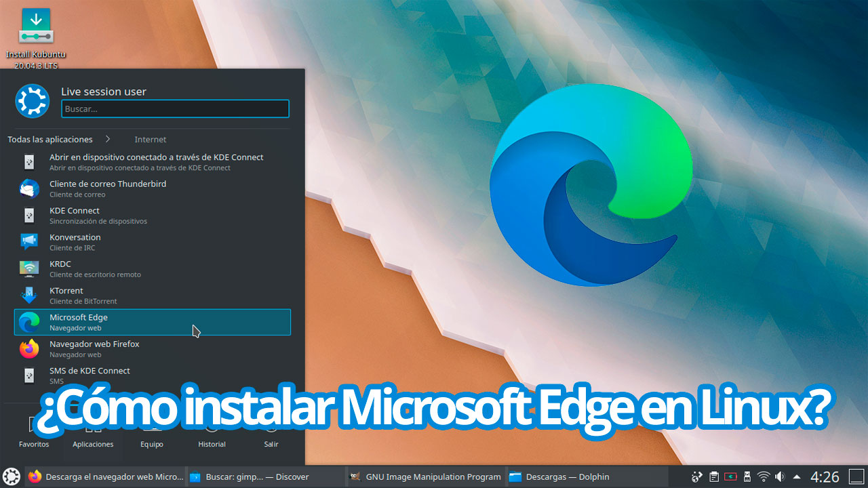Click the 4:26 clock

point(825,477)
